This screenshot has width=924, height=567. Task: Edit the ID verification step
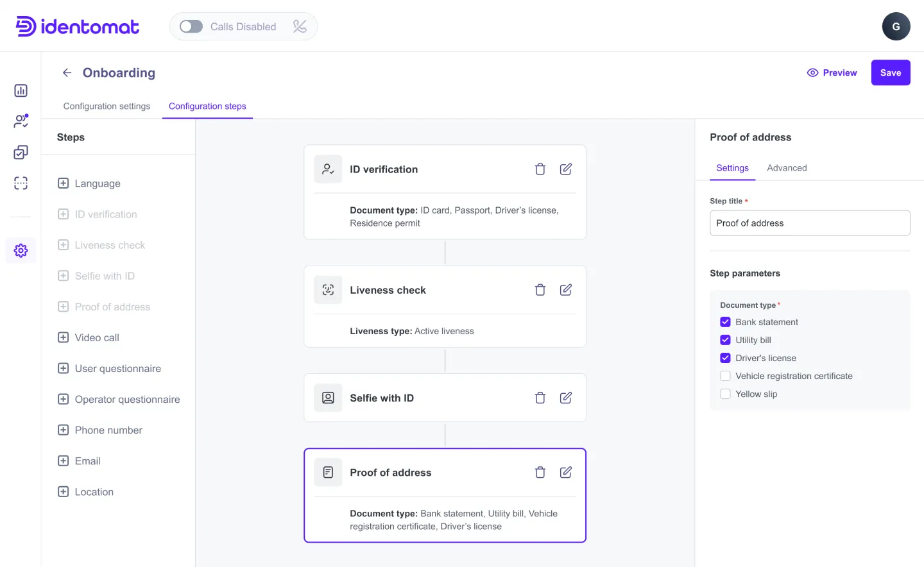pyautogui.click(x=565, y=169)
